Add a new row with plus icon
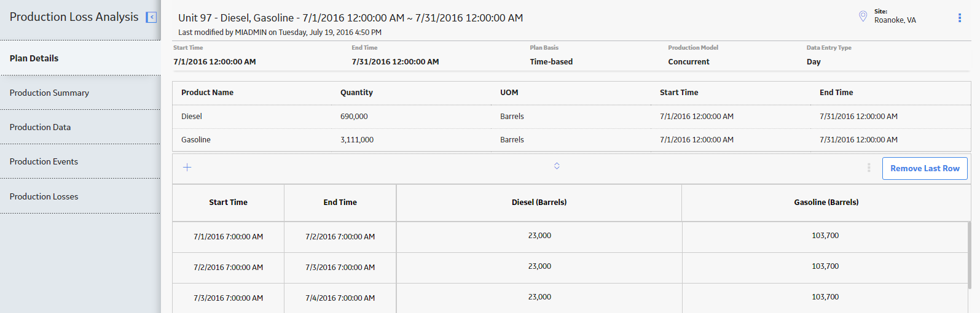 click(x=187, y=167)
